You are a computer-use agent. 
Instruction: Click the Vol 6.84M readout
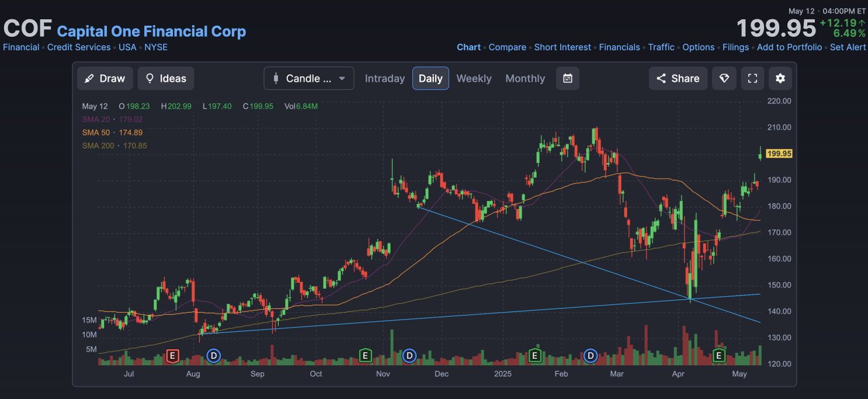click(x=301, y=106)
